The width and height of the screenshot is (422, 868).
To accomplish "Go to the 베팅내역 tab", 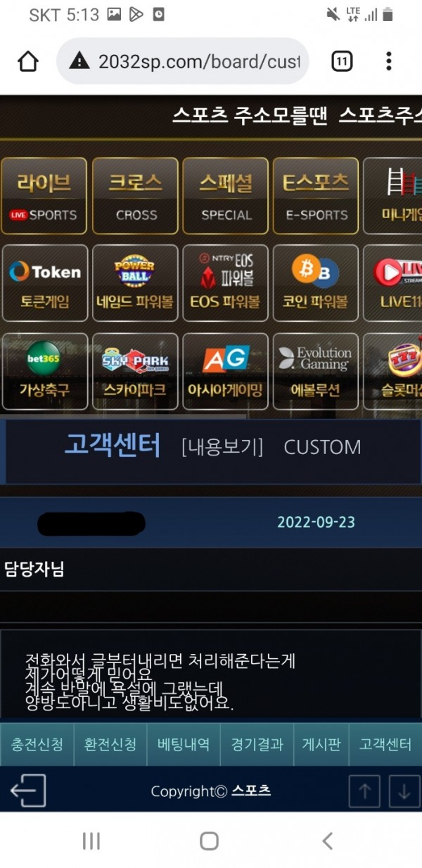I will click(184, 745).
